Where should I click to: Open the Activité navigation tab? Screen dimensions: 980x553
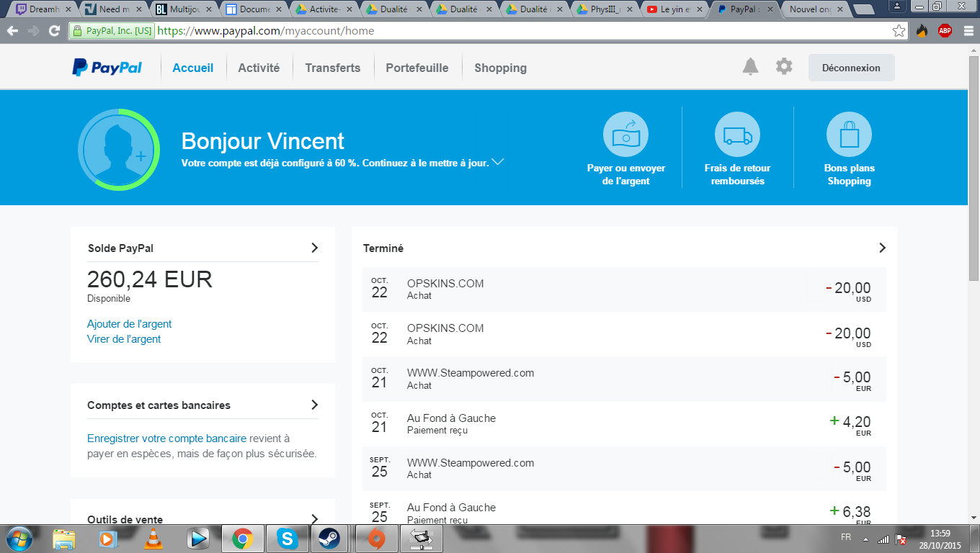(x=259, y=68)
